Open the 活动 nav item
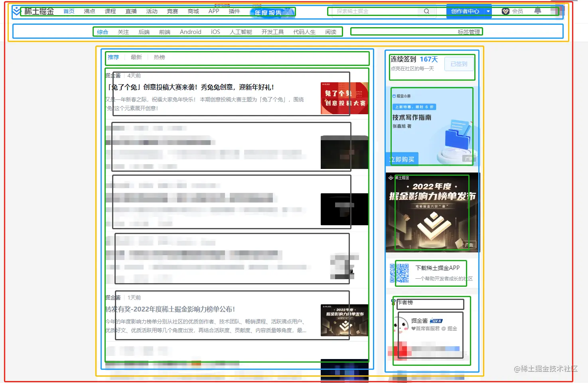The width and height of the screenshot is (588, 383). tap(152, 11)
